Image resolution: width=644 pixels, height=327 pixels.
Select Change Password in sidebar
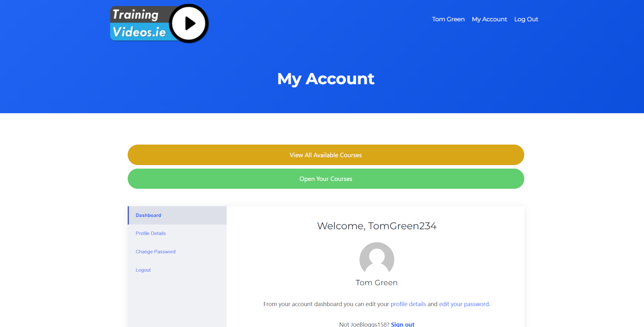tap(156, 252)
